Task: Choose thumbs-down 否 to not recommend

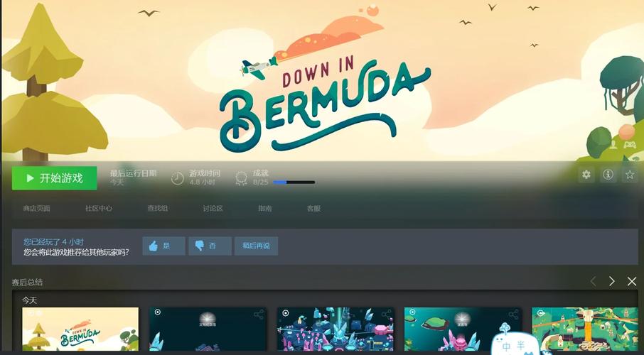Action: point(210,246)
